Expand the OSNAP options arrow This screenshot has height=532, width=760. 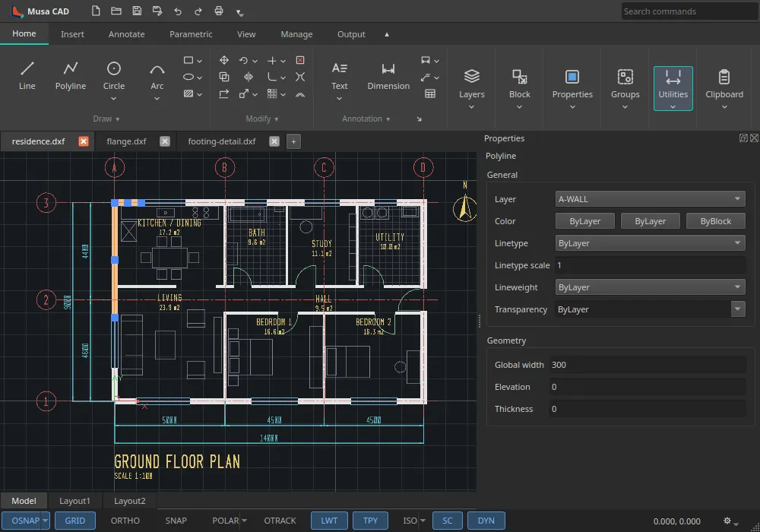[x=45, y=521]
